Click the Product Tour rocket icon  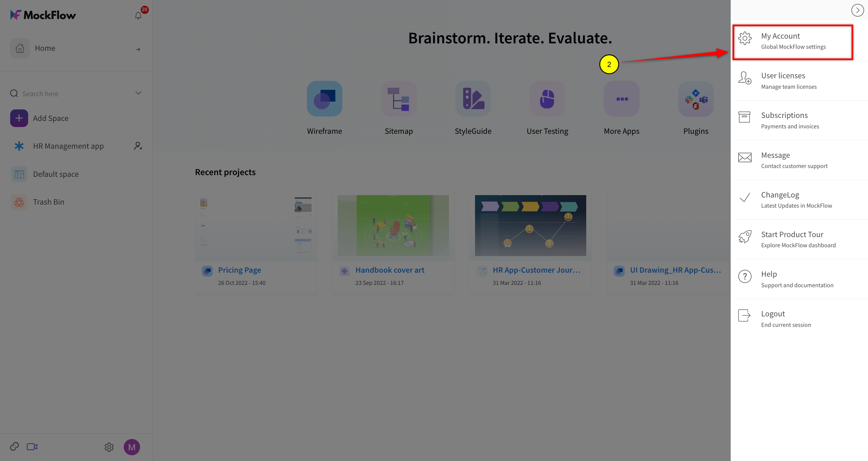(745, 237)
